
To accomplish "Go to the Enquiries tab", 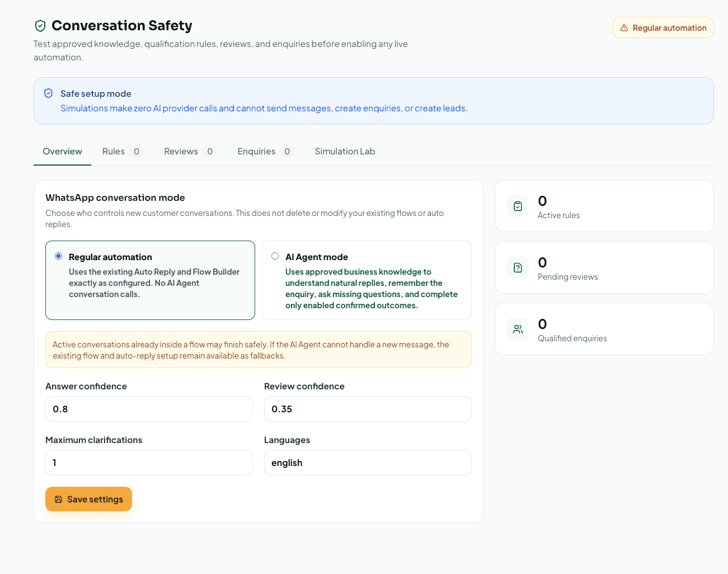I will (265, 152).
